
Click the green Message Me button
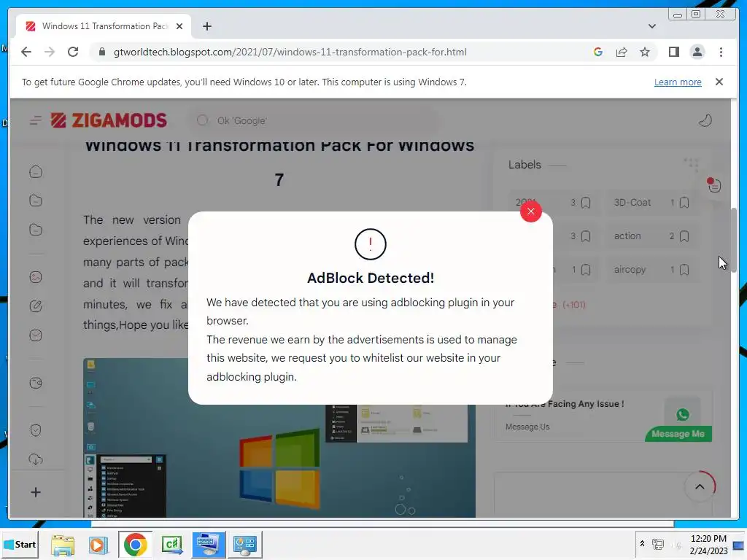click(678, 434)
